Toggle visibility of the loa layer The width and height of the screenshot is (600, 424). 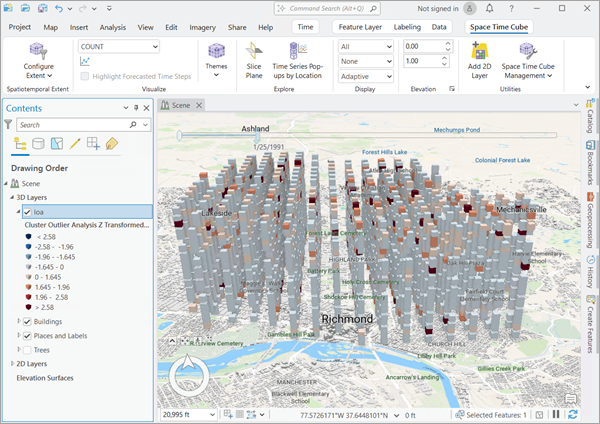(28, 212)
